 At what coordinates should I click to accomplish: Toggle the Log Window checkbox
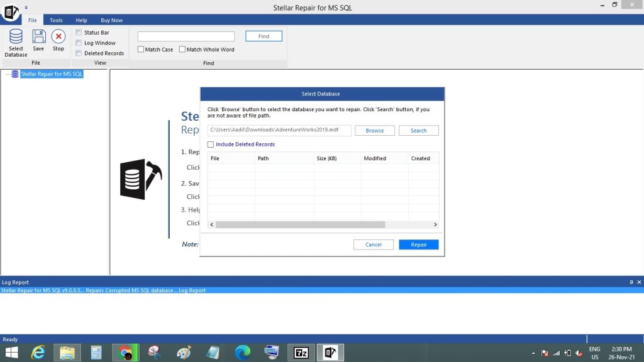(79, 43)
